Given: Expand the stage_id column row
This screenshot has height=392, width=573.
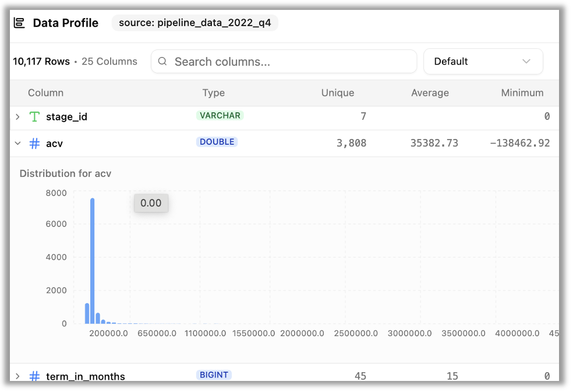Looking at the screenshot, I should coord(17,117).
